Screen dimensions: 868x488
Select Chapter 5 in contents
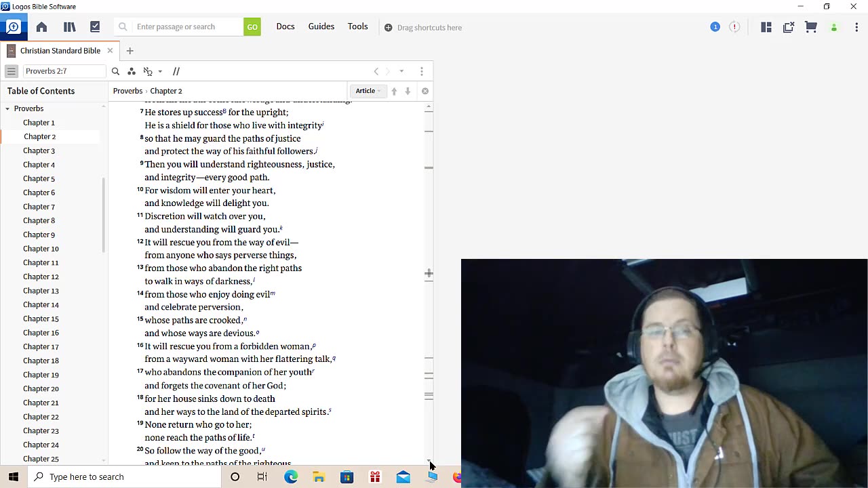39,179
